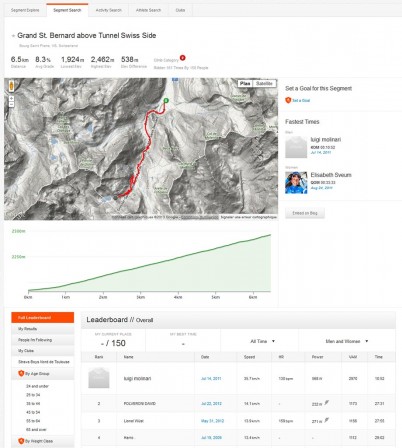The height and width of the screenshot is (448, 402).
Task: Click the elevation profile chart line
Action: click(x=150, y=265)
